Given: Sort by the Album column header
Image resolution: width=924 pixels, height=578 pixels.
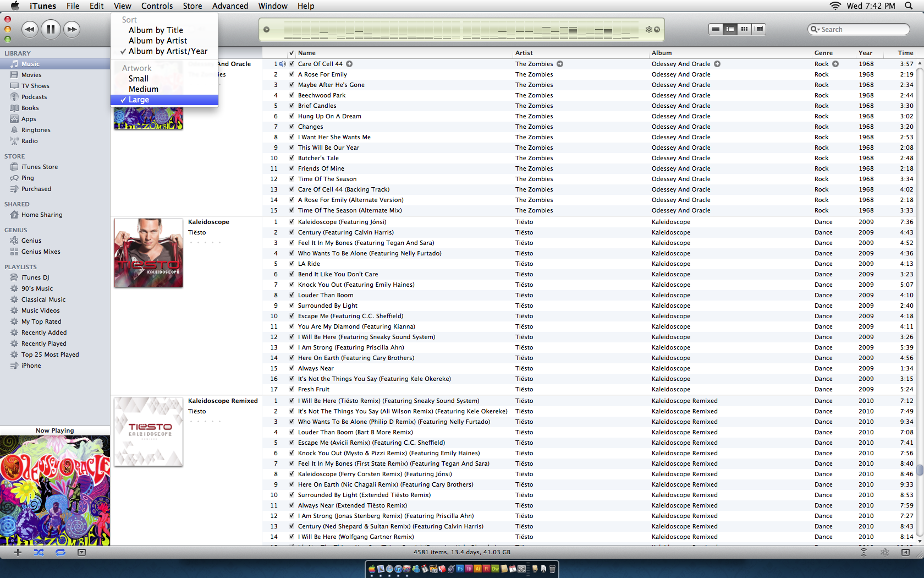Looking at the screenshot, I should (730, 53).
